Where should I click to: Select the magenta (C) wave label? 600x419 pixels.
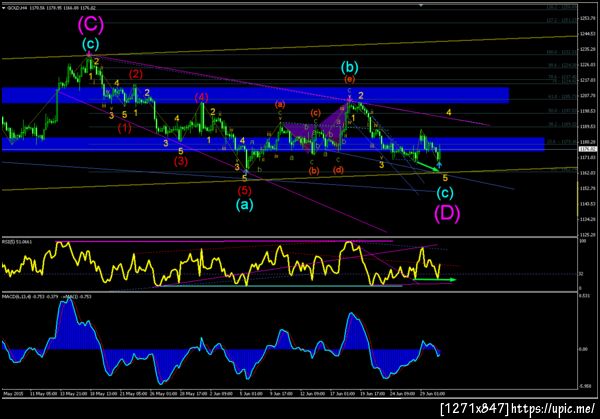click(91, 24)
